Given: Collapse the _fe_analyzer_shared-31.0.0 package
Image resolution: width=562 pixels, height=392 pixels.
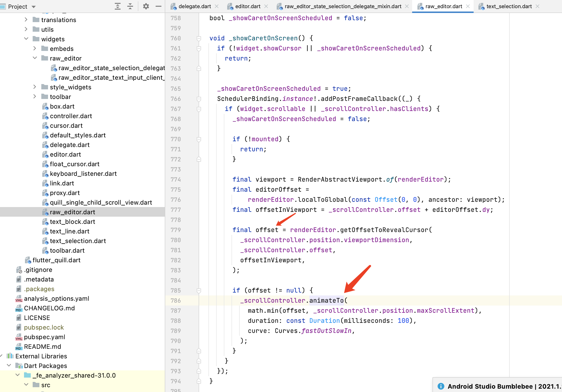Looking at the screenshot, I should pos(18,375).
